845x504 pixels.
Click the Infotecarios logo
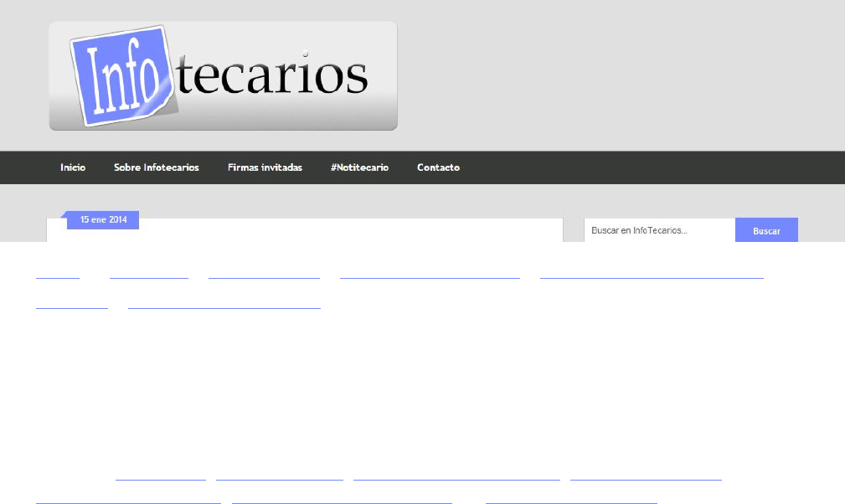click(223, 75)
